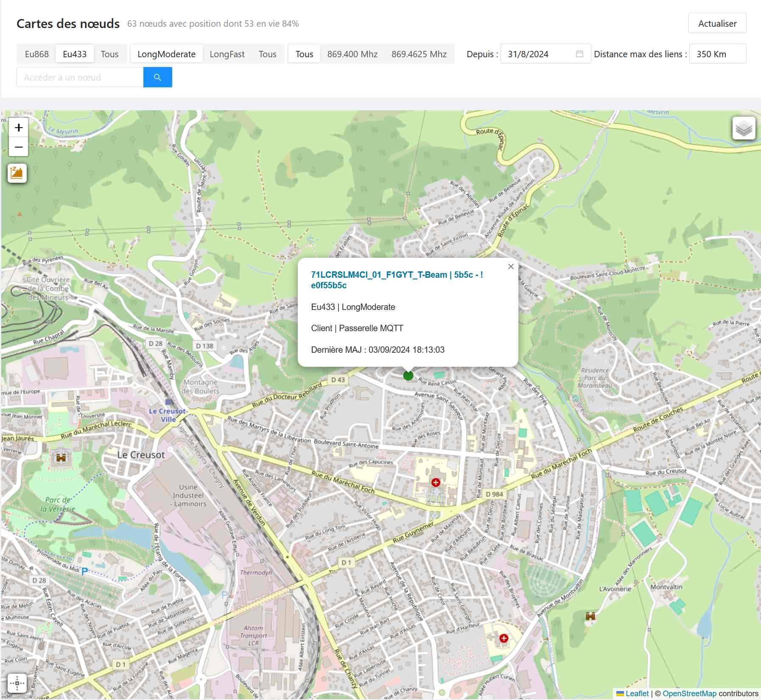761x700 pixels.
Task: Close the node popup
Action: pos(511,266)
